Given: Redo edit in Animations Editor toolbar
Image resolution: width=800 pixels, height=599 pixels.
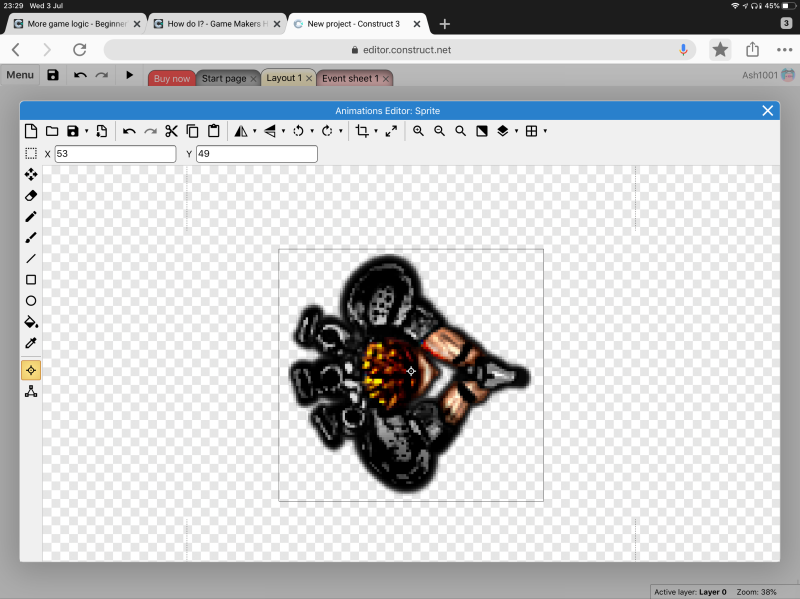Looking at the screenshot, I should [150, 132].
